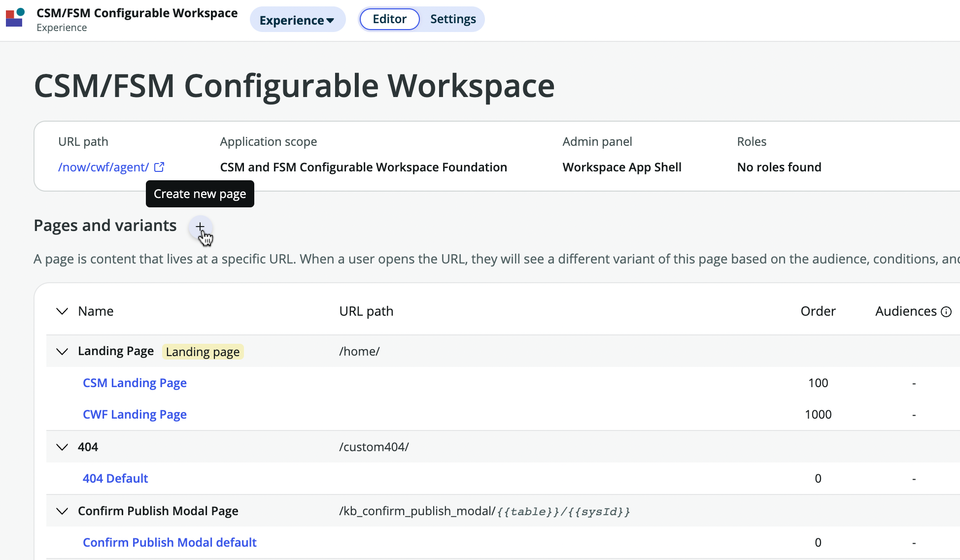Switch to the Settings tab
Image resolution: width=960 pixels, height=560 pixels.
coord(452,19)
